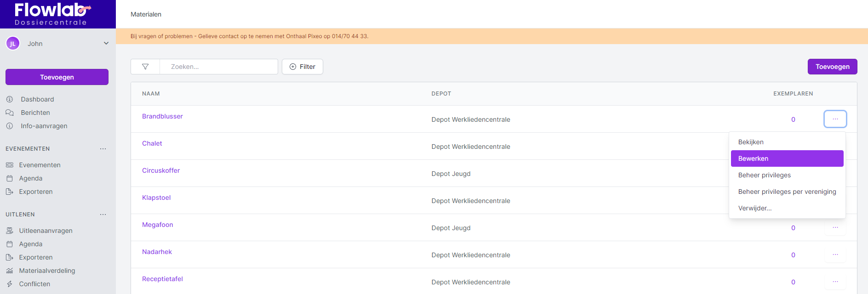
Task: Open Uitleenaanvragen icon in sidebar
Action: (x=10, y=231)
